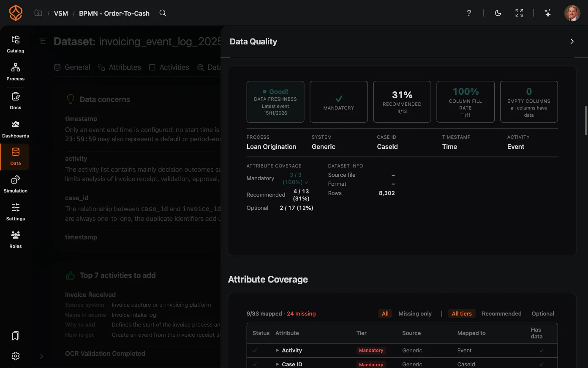This screenshot has height=368, width=588.
Task: Filter by Optional tier
Action: (x=543, y=313)
